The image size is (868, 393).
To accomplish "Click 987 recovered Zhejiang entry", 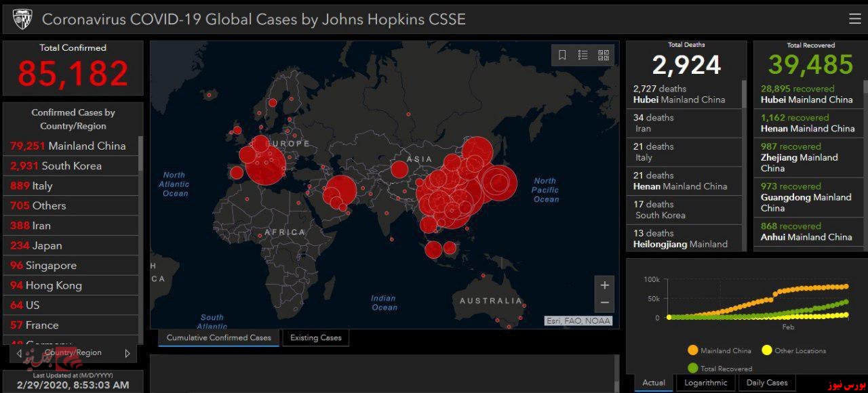I will [x=808, y=157].
